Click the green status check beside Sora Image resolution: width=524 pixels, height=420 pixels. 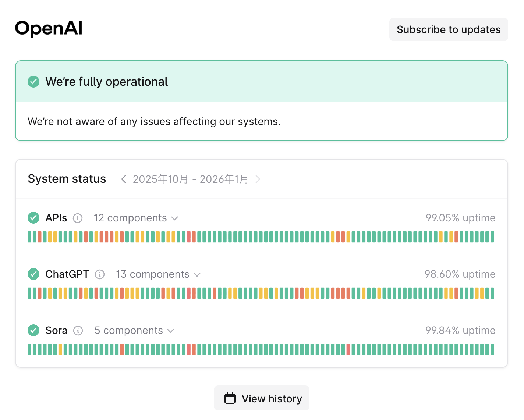pos(33,330)
